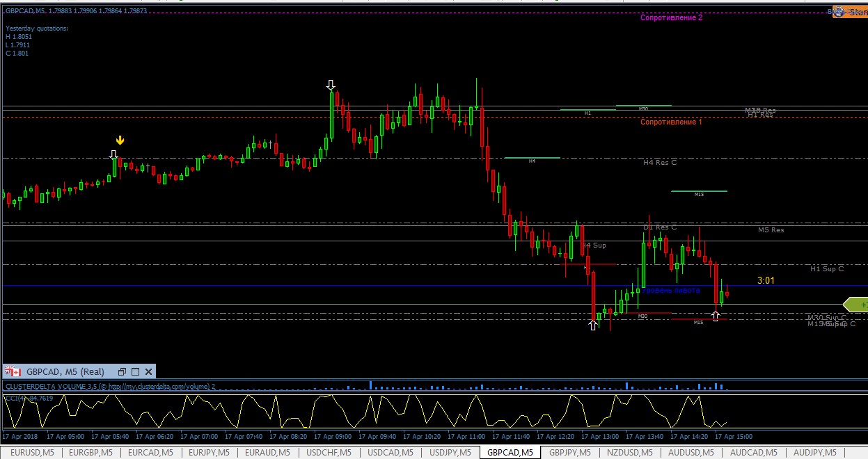Click the GBPCAD flag icon in window label

point(12,371)
